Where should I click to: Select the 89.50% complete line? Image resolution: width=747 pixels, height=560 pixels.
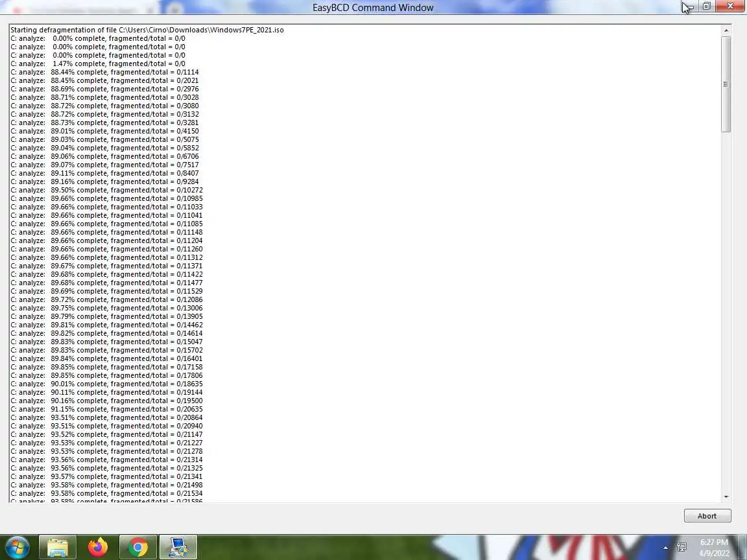107,190
